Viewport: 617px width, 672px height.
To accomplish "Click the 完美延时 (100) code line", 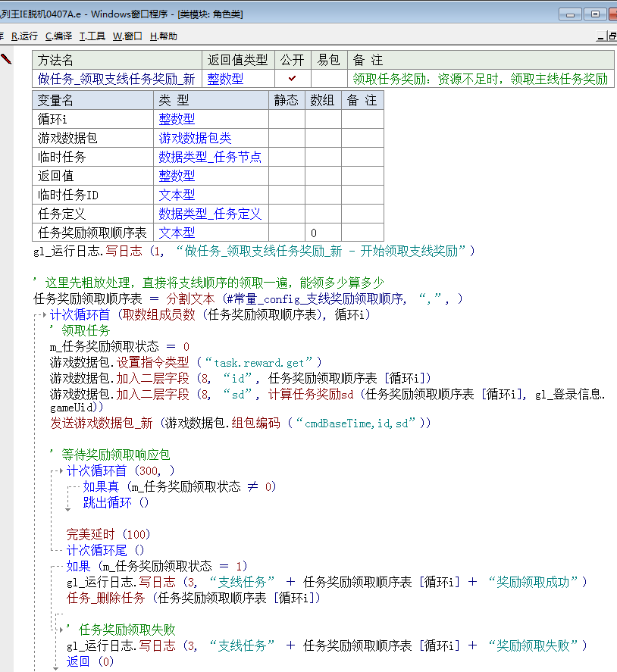I will tap(108, 533).
